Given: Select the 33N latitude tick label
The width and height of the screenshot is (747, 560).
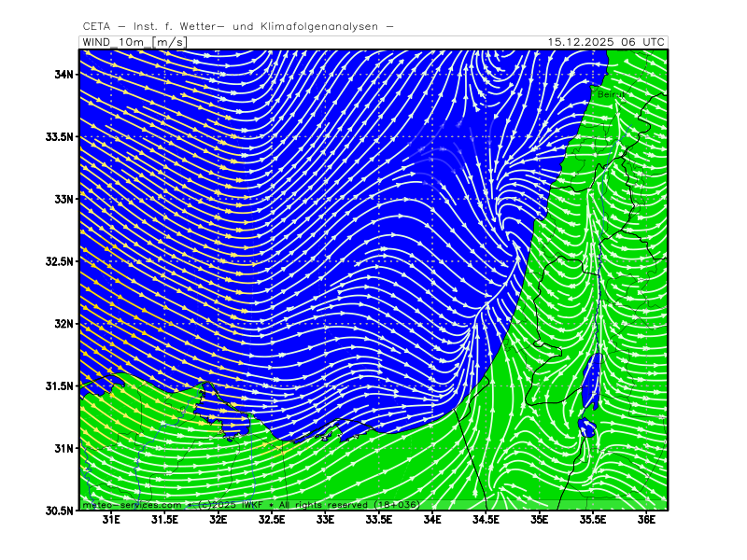Looking at the screenshot, I should point(63,199).
